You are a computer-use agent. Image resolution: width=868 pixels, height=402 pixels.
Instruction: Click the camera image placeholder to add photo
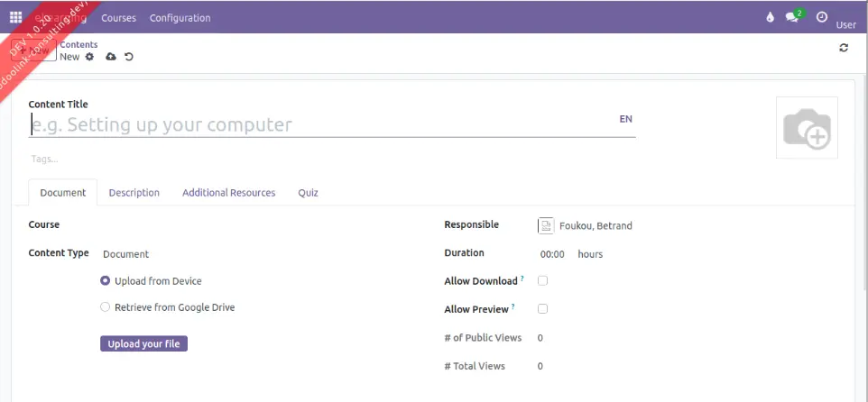click(x=807, y=128)
